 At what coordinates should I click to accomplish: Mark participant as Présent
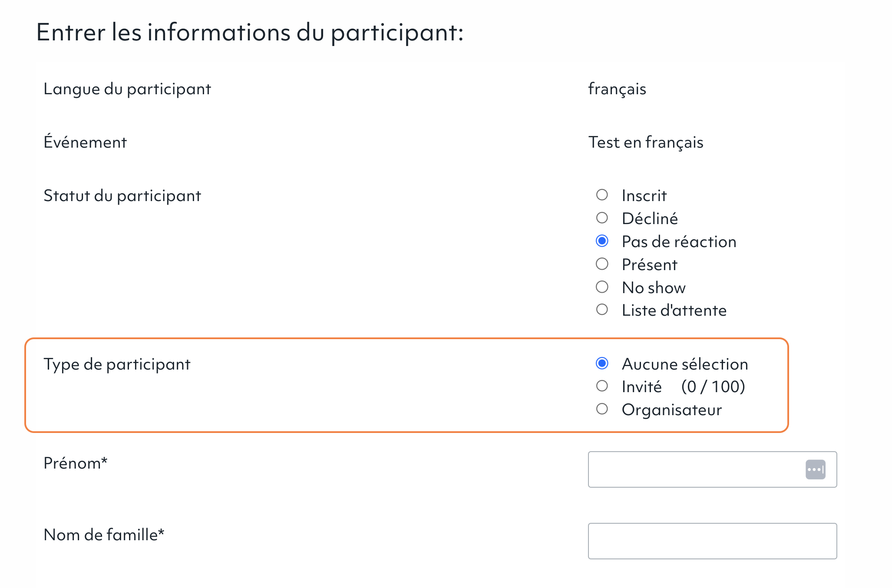pos(602,264)
